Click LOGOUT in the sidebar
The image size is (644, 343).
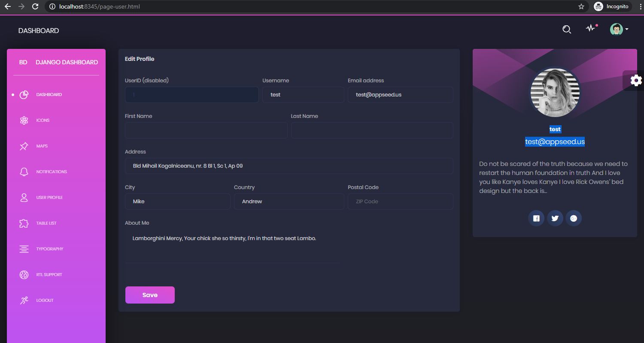tap(45, 301)
